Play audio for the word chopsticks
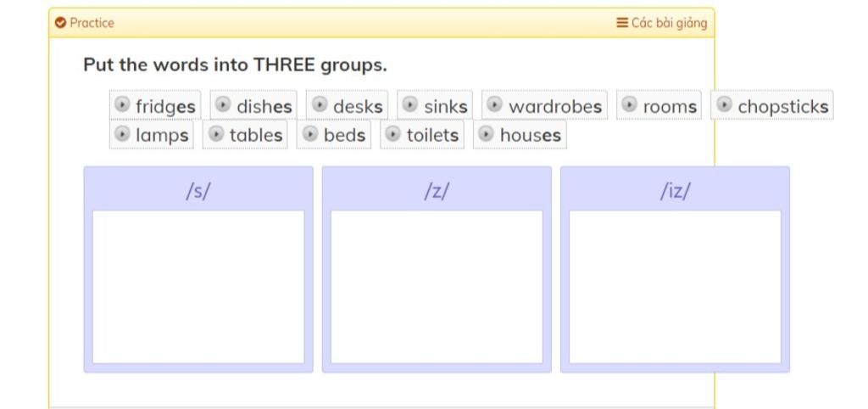Image resolution: width=868 pixels, height=409 pixels. pos(724,104)
